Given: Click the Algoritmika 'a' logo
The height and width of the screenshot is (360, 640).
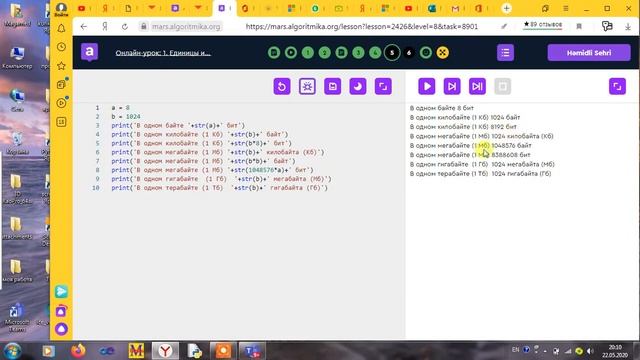Looking at the screenshot, I should (x=89, y=52).
